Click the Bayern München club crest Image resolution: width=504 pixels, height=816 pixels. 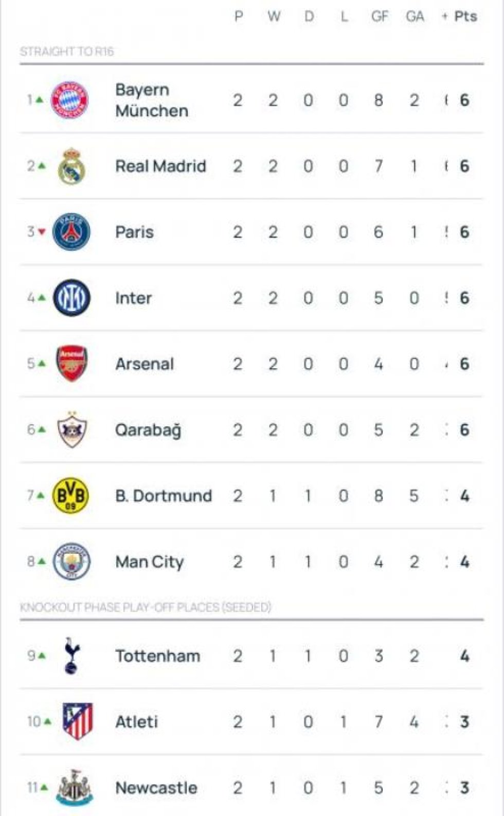coord(69,100)
